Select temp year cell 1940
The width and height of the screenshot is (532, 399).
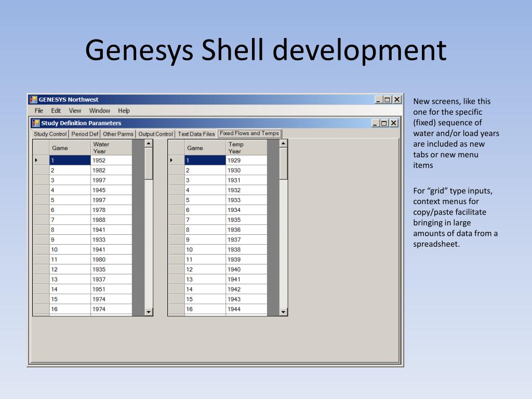[x=246, y=270]
